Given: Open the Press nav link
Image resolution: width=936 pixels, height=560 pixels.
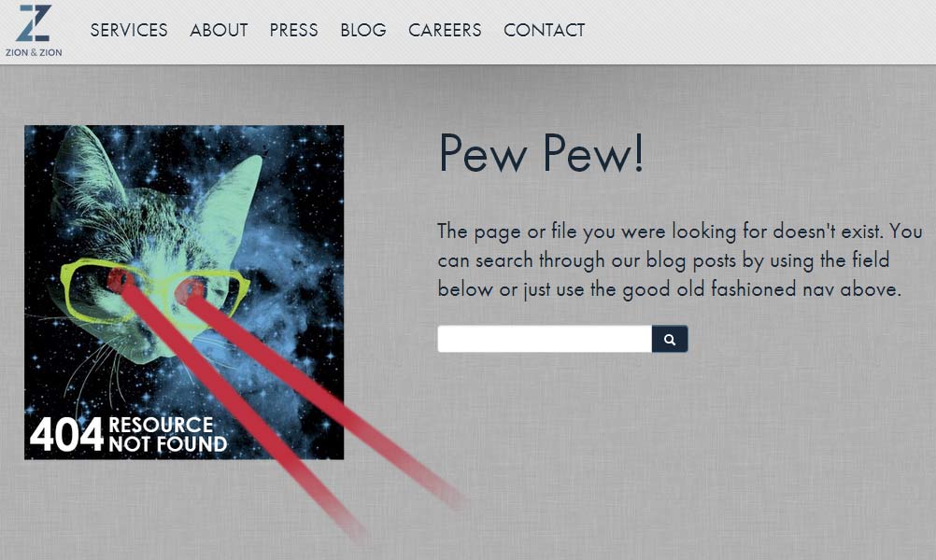Looking at the screenshot, I should [293, 30].
